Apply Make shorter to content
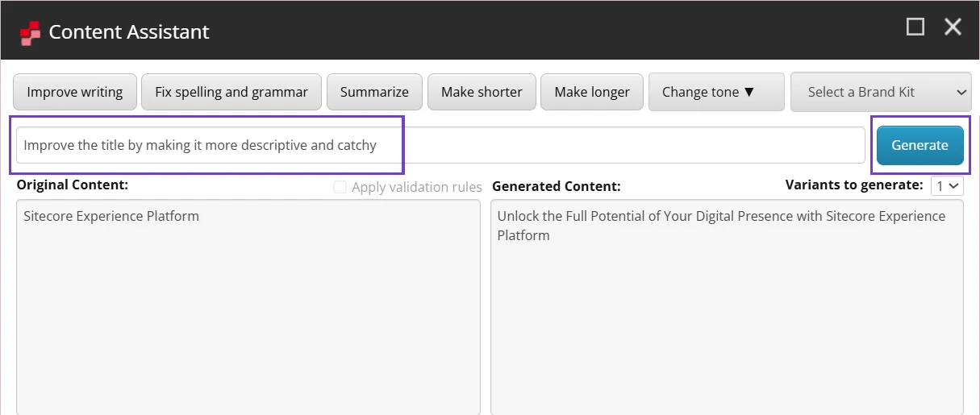 (x=482, y=92)
